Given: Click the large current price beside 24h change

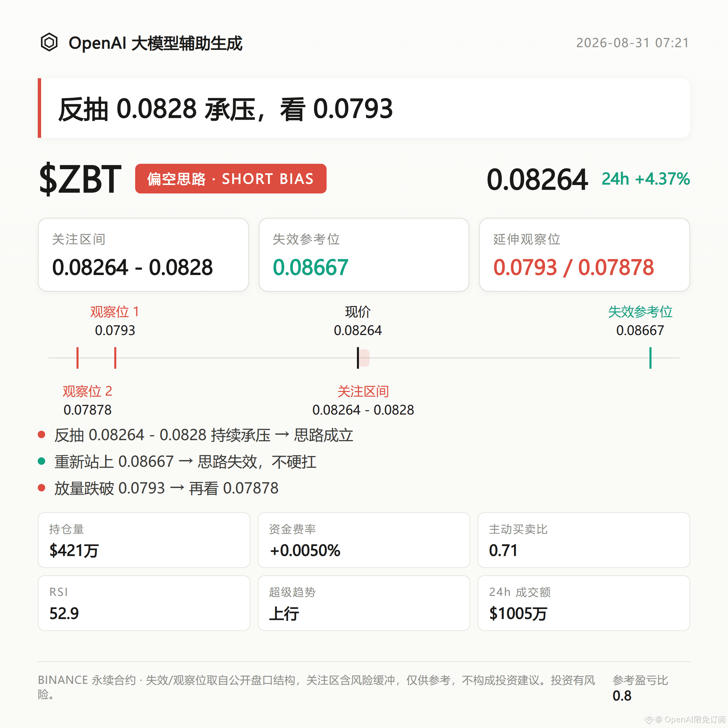Looking at the screenshot, I should 537,179.
